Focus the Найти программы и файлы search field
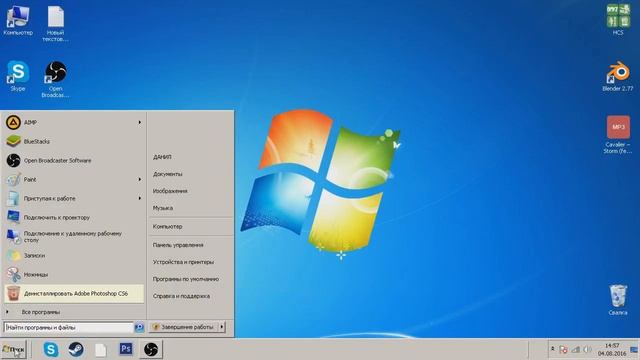Image resolution: width=640 pixels, height=360 pixels. click(x=69, y=327)
